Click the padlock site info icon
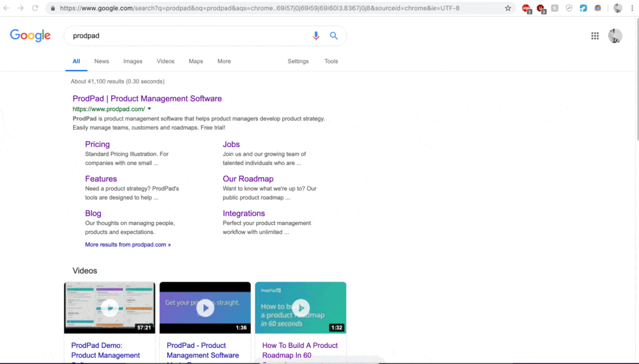The image size is (639, 364). click(x=52, y=8)
